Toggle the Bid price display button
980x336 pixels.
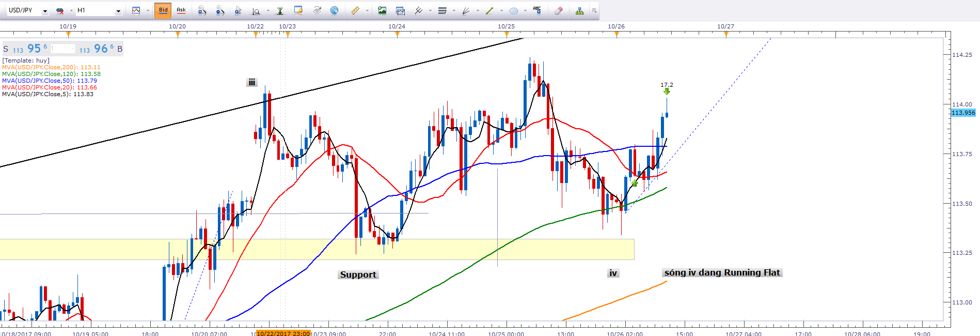pos(163,10)
